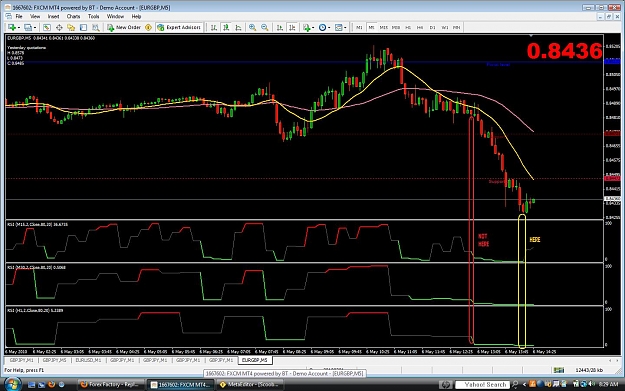
Task: Open the Window menu
Action: (115, 16)
